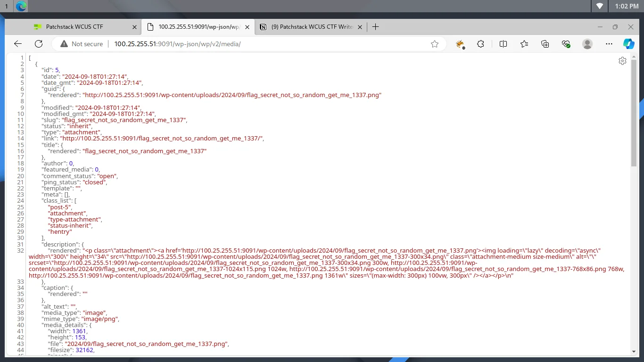Select the "modified_gmt" value on line 10

click(122, 114)
